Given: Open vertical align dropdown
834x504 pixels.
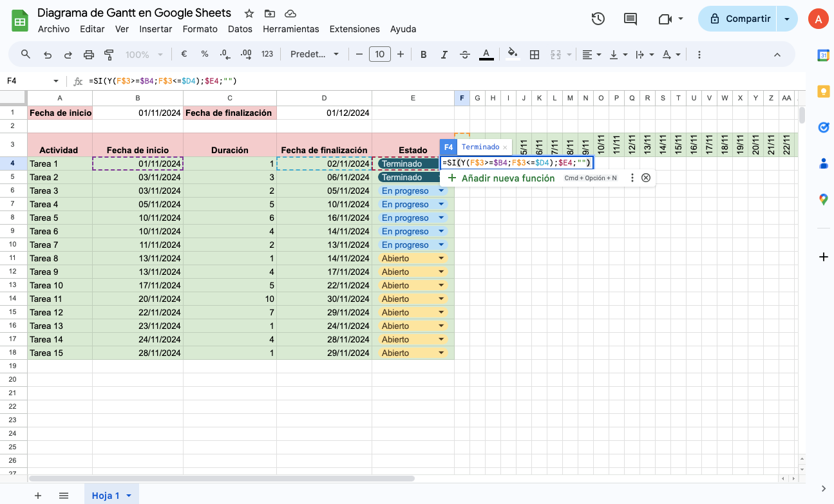Looking at the screenshot, I should click(618, 55).
